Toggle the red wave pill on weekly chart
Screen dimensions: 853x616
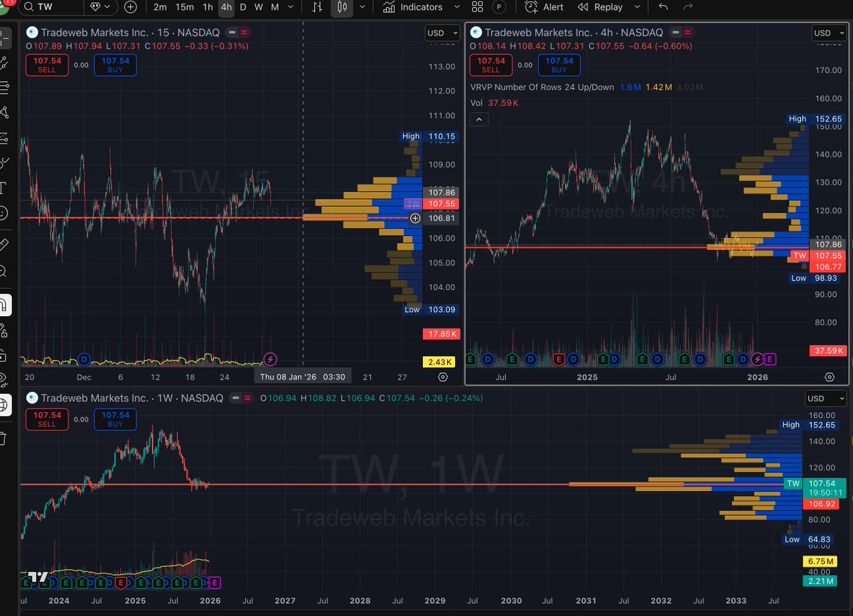click(247, 398)
